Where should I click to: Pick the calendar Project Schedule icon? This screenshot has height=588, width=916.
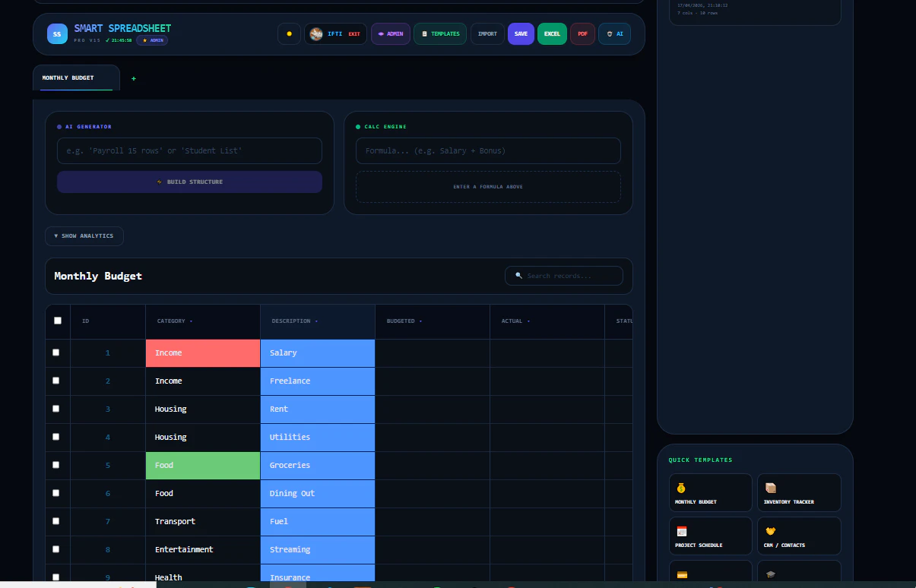[681, 531]
